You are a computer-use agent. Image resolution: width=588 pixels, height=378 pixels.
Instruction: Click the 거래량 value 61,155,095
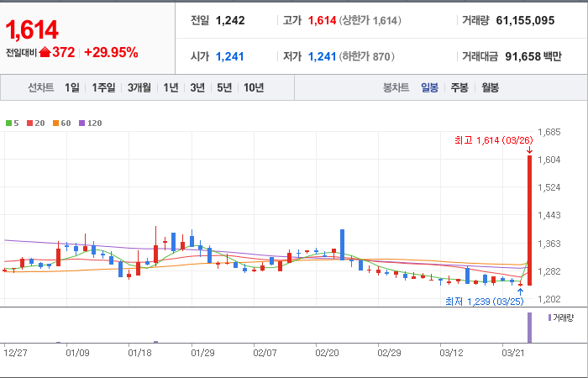pos(525,20)
